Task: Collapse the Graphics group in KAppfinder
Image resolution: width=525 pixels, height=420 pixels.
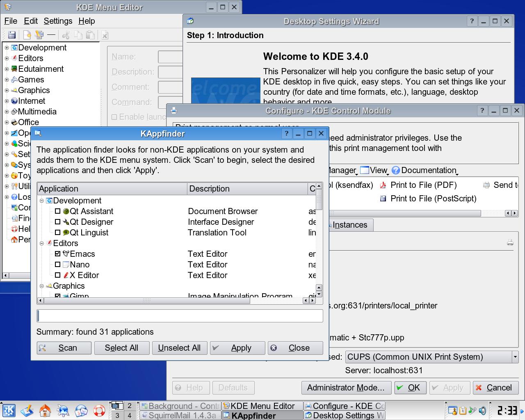Action: tap(42, 286)
